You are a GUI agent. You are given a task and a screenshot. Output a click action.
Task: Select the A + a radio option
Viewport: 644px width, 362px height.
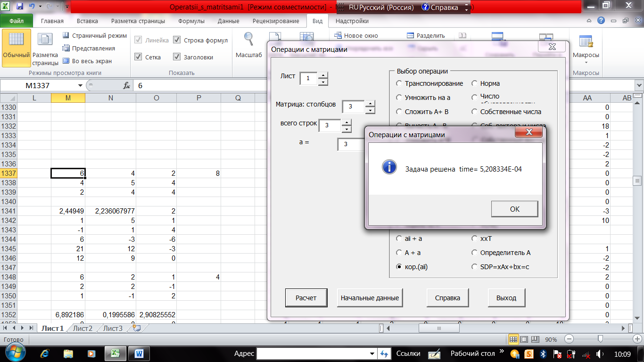click(399, 253)
